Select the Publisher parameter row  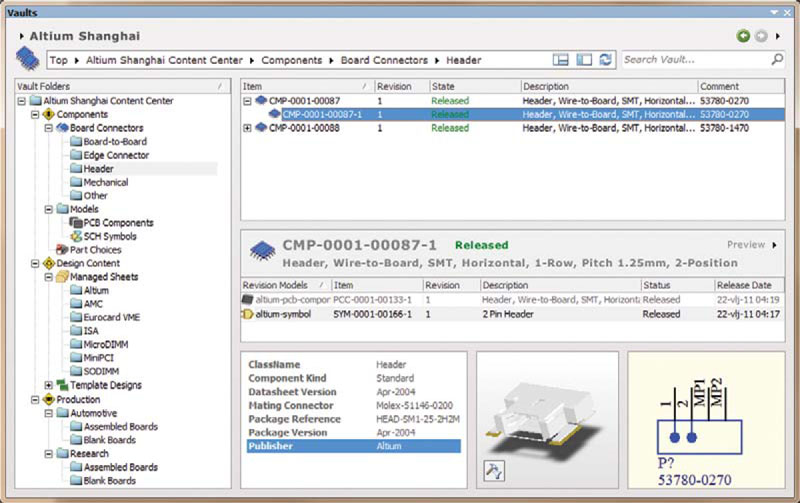pos(354,446)
